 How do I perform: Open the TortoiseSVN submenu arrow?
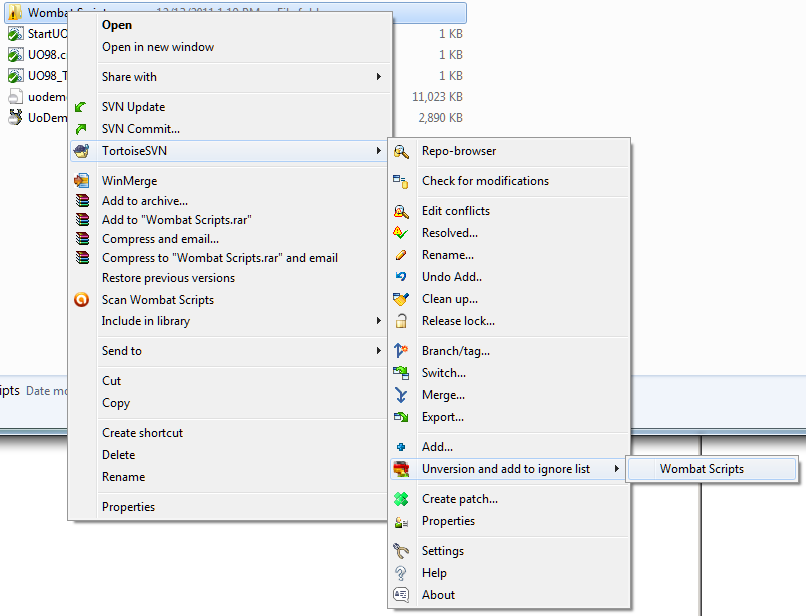tap(378, 151)
